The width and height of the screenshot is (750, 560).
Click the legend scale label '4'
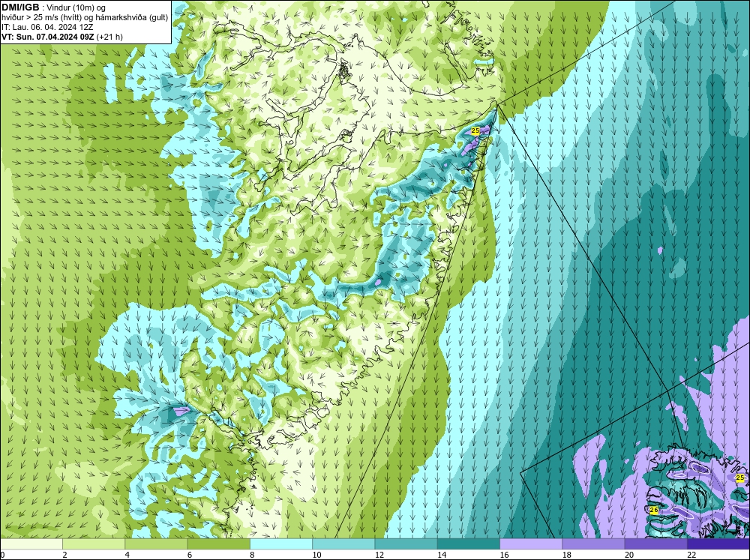(x=127, y=555)
